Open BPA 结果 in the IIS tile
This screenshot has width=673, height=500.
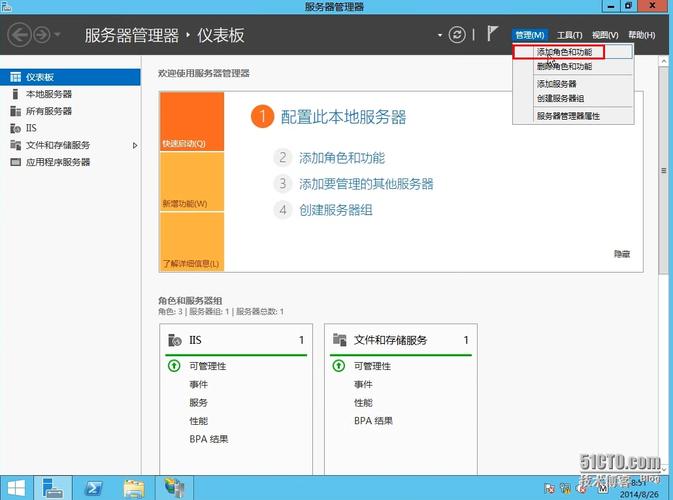coord(209,439)
